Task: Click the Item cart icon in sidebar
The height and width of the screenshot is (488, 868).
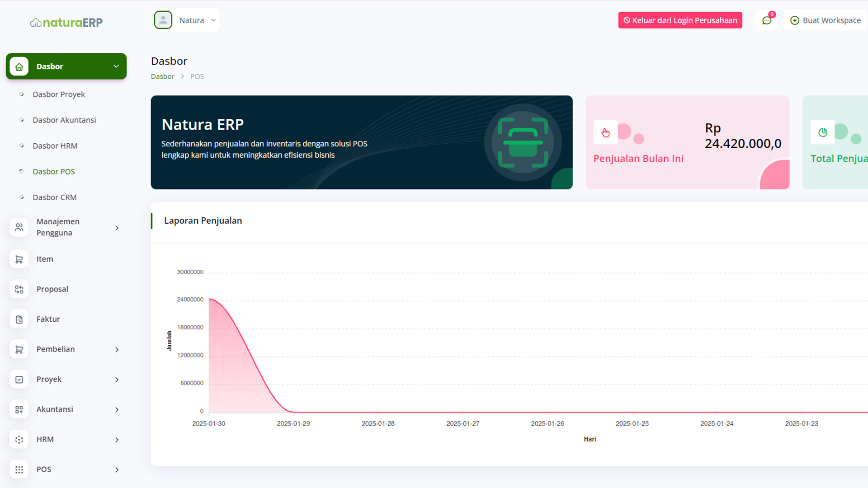Action: pos(19,259)
